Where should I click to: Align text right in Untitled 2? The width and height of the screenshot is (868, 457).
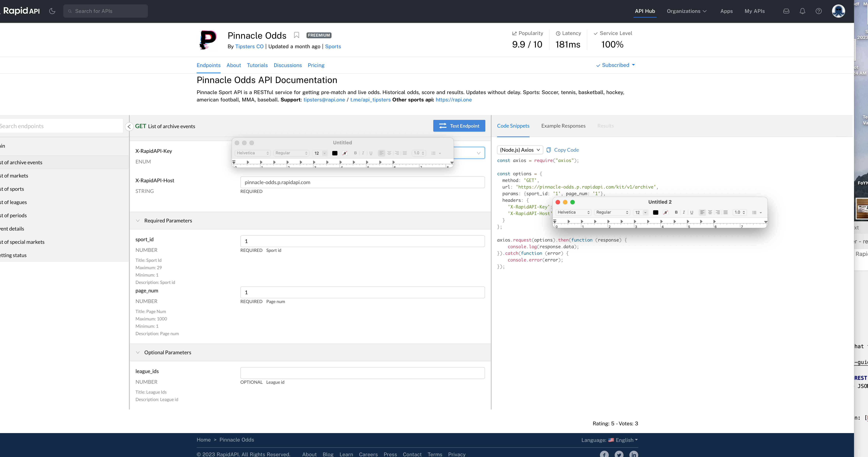718,212
